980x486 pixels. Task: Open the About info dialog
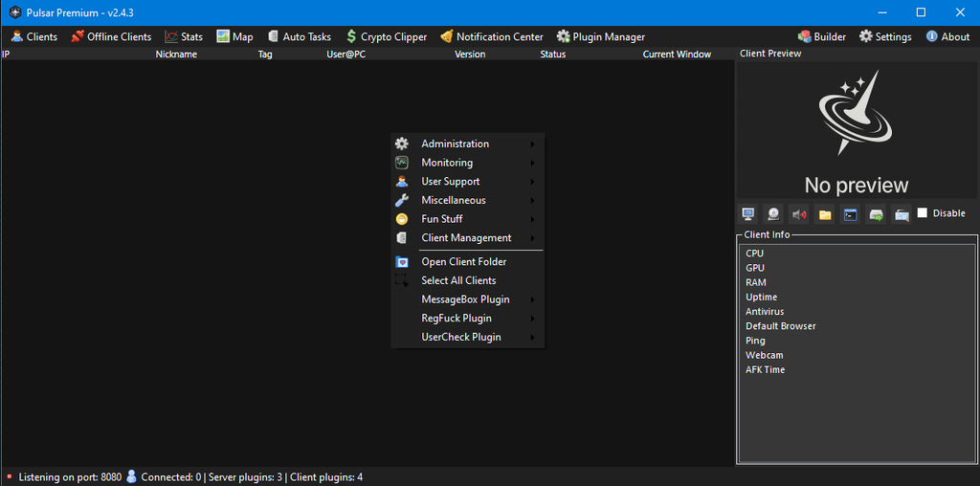pyautogui.click(x=948, y=37)
